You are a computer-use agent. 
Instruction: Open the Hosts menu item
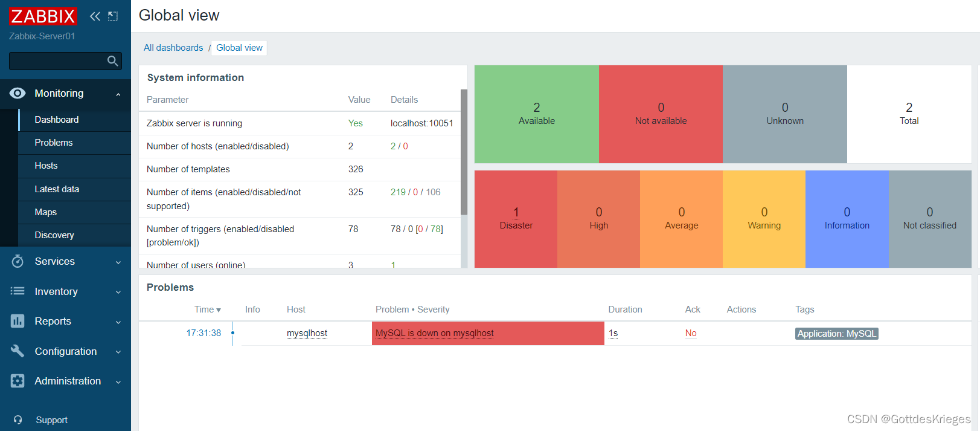pyautogui.click(x=75, y=166)
